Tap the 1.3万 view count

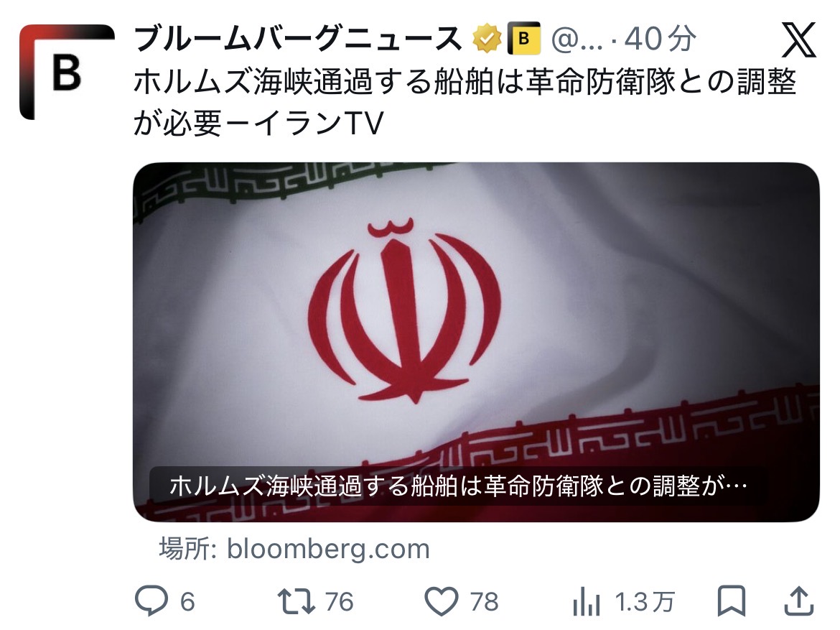click(645, 601)
